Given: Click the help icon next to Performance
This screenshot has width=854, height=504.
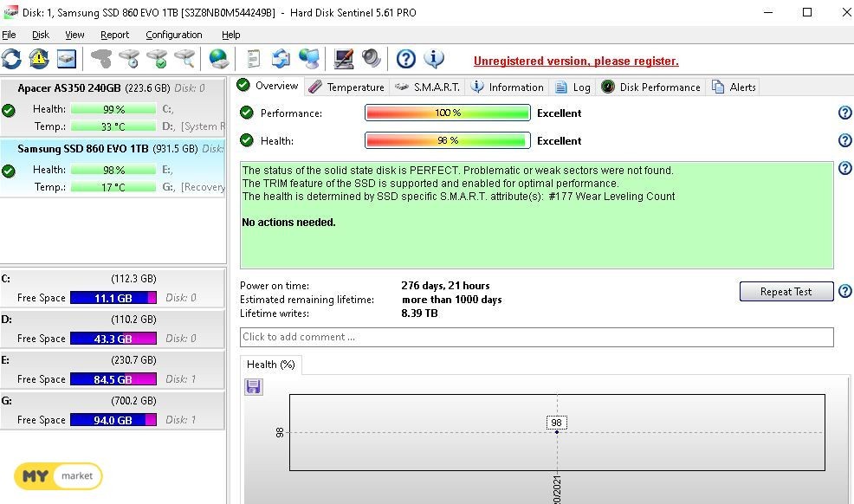Looking at the screenshot, I should (844, 113).
